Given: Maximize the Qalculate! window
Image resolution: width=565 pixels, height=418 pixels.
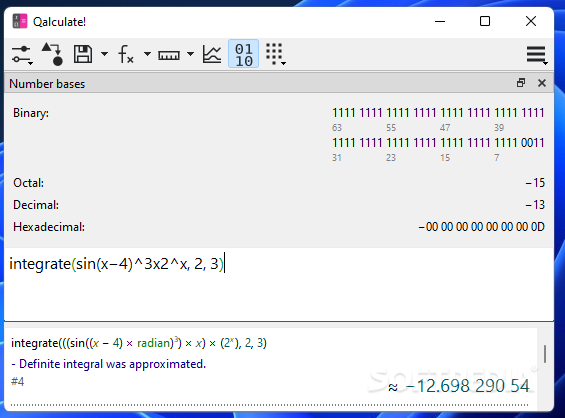Looking at the screenshot, I should click(485, 22).
